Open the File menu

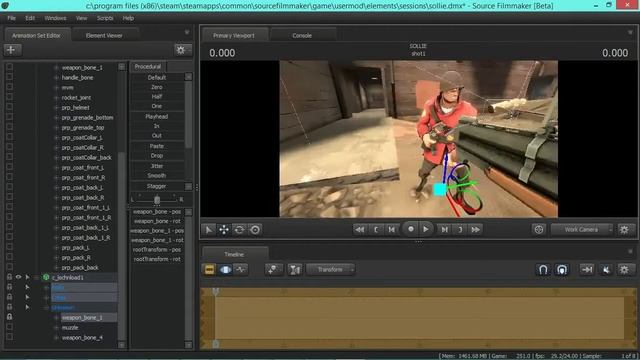[11, 18]
